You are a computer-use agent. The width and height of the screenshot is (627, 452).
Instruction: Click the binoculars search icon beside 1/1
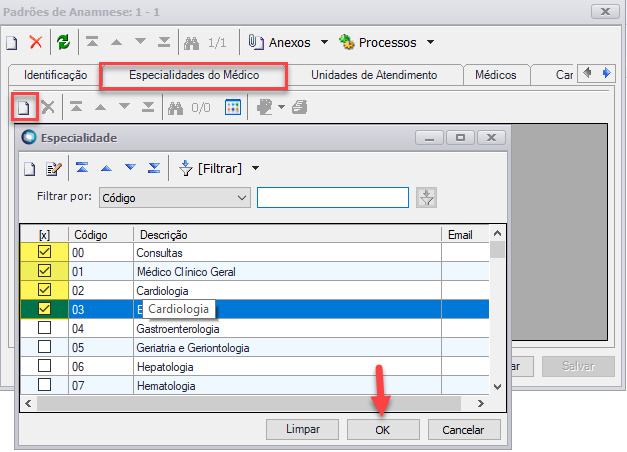[x=192, y=42]
